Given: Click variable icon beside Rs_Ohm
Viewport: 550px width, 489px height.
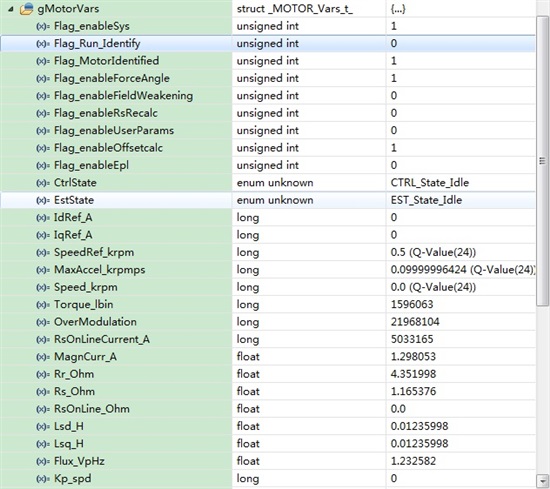Looking at the screenshot, I should tap(43, 392).
